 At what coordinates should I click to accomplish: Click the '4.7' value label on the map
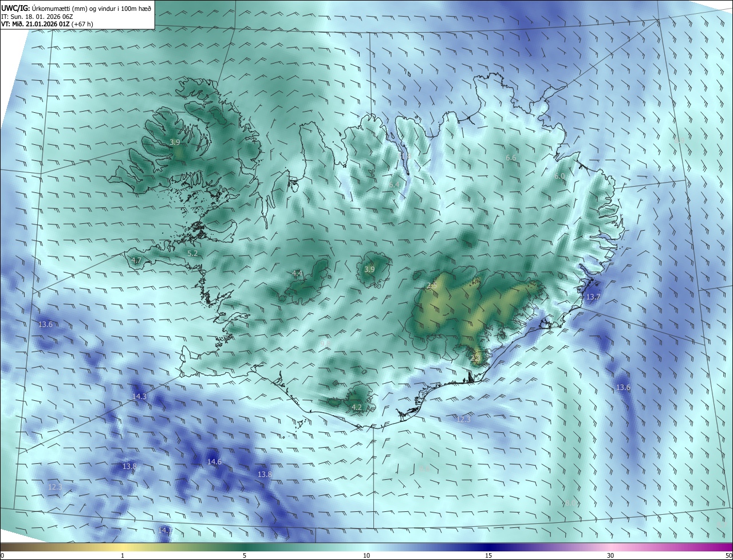click(x=136, y=261)
